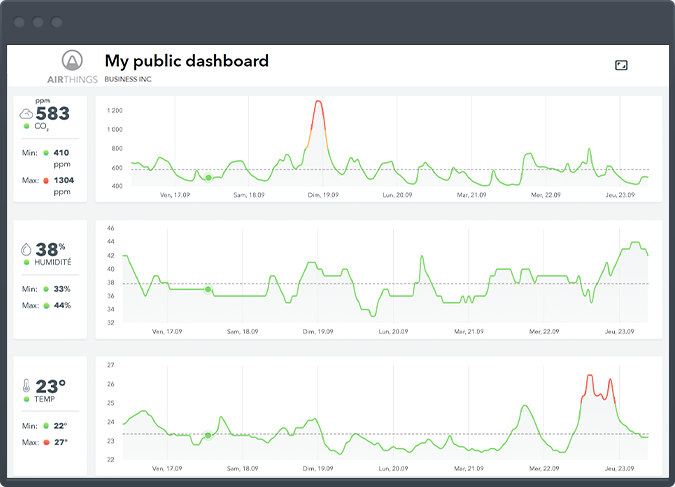Viewport: 675px width, 487px height.
Task: Click the red dot beside Max 27°
Action: pyautogui.click(x=46, y=442)
